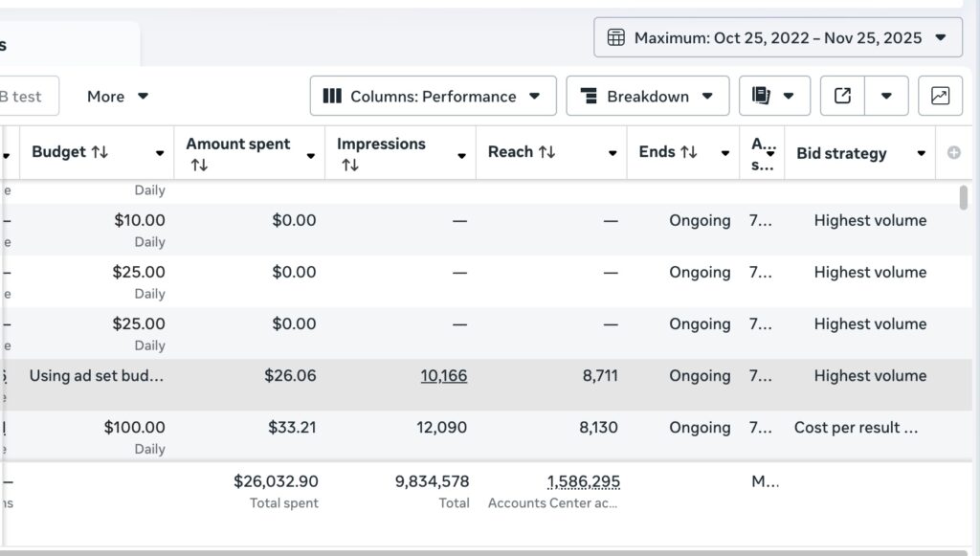
Task: Expand the Breakdown dropdown
Action: (648, 96)
